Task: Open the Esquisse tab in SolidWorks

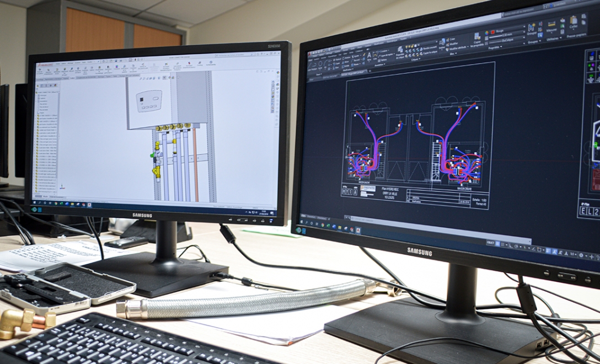Action: 66,77
